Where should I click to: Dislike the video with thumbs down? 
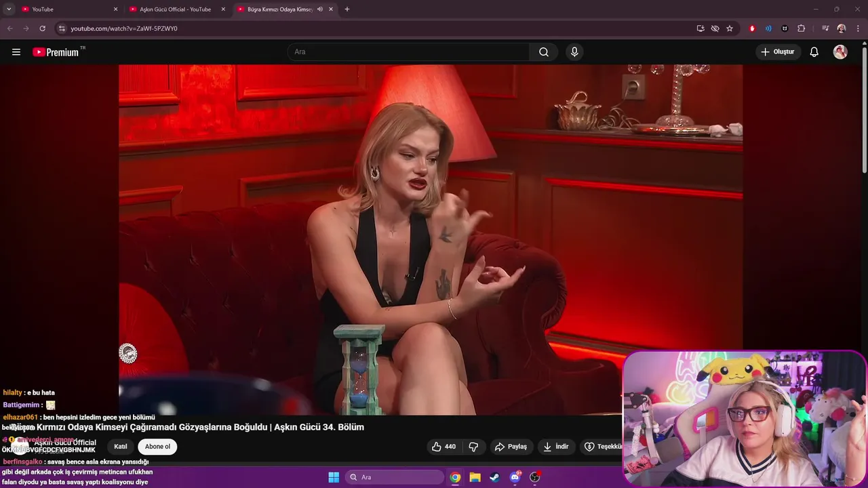(473, 447)
